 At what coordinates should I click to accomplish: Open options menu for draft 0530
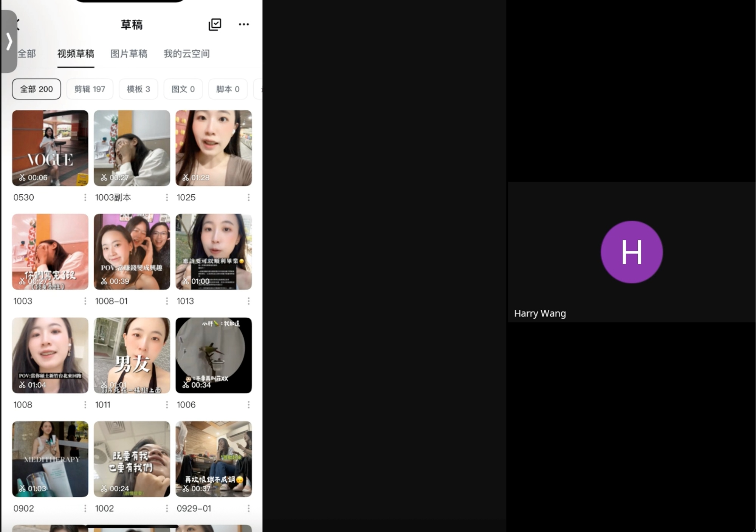click(85, 197)
